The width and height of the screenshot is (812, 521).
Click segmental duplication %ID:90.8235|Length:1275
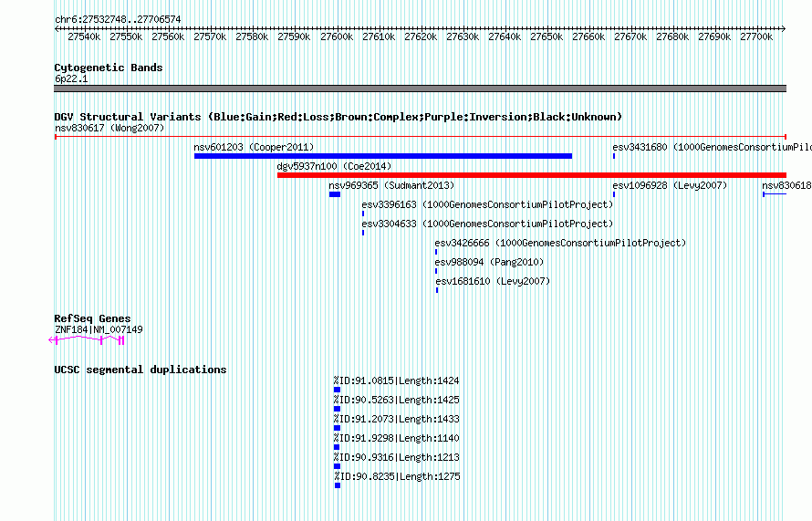point(397,476)
